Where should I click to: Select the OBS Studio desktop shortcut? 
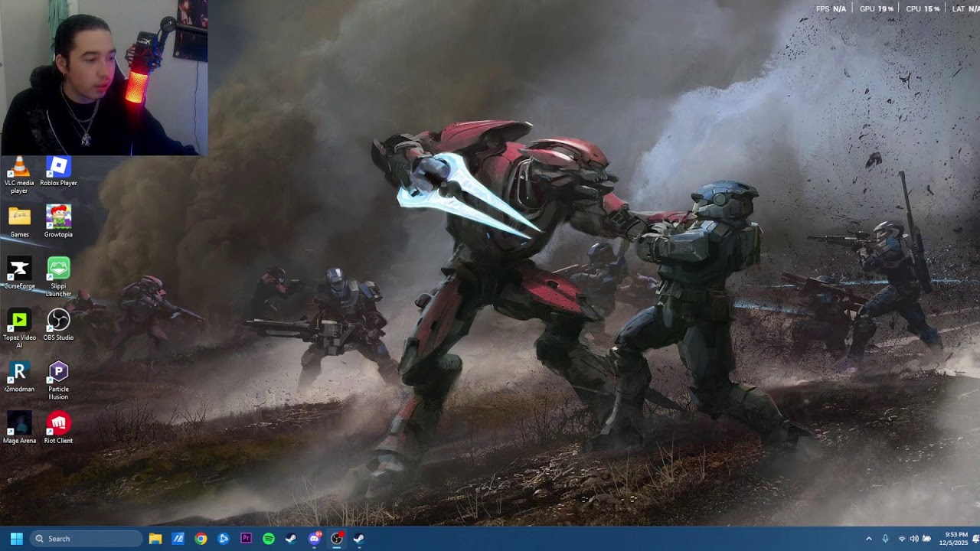(58, 324)
